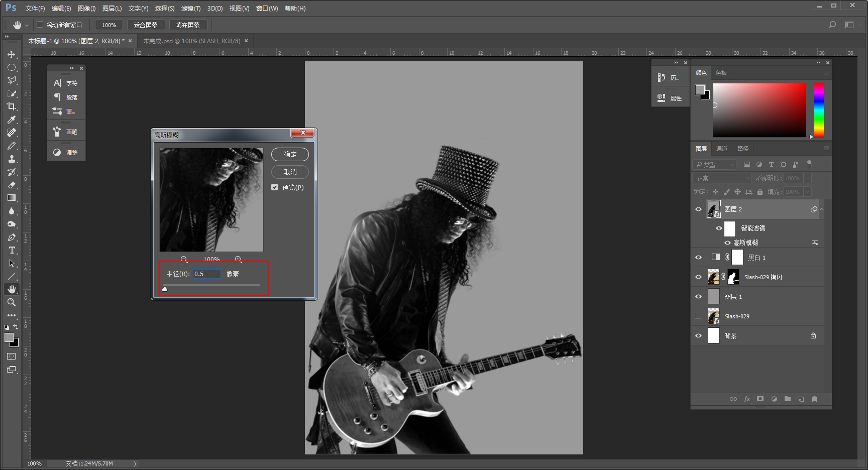Image resolution: width=868 pixels, height=470 pixels.
Task: Switch to the 通道 channels tab
Action: (x=722, y=149)
